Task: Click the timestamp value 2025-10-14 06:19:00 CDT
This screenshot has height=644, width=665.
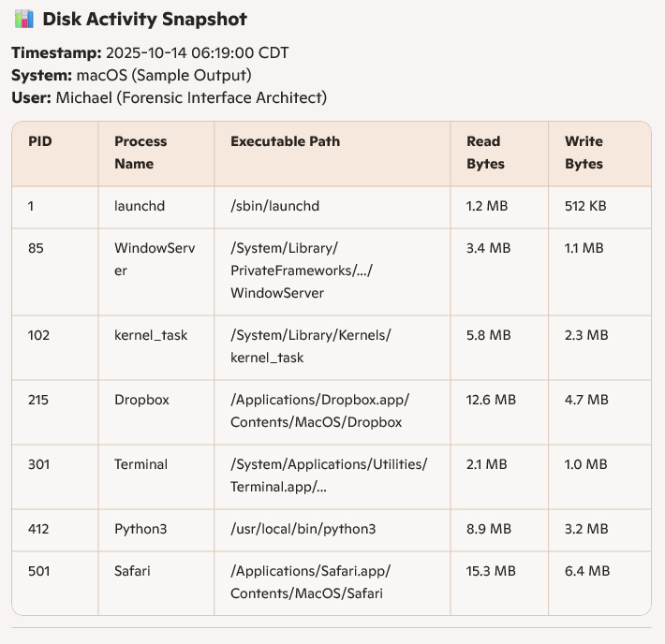Action: point(197,53)
